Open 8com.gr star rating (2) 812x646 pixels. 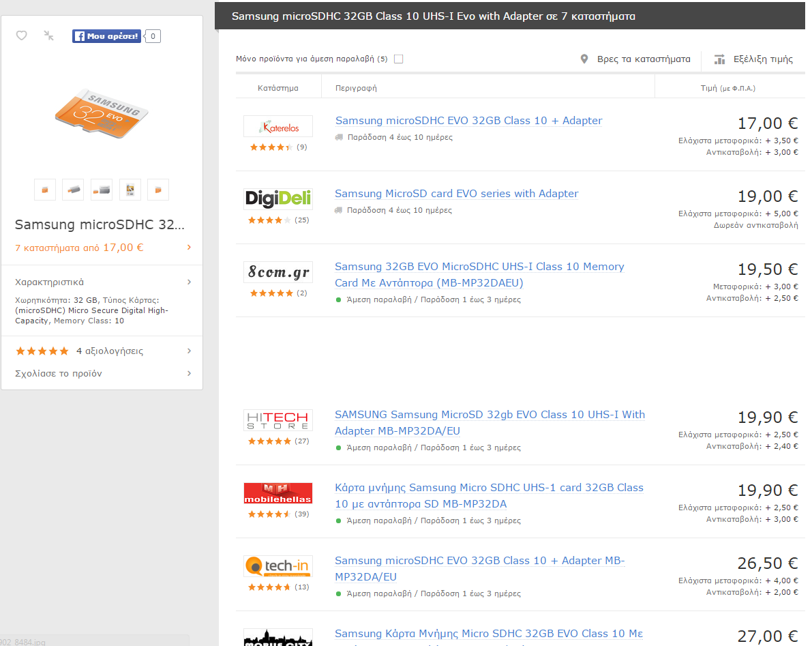278,293
